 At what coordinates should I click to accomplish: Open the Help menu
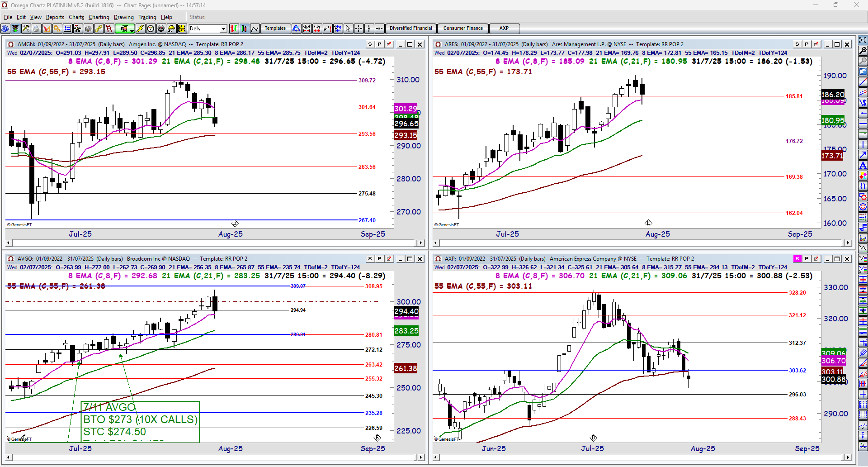point(166,17)
